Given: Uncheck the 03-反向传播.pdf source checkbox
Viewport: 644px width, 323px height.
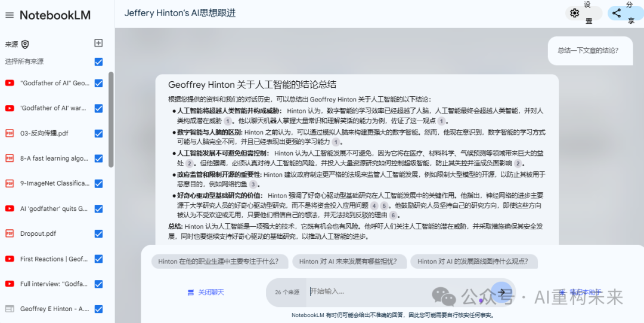Looking at the screenshot, I should coord(98,133).
